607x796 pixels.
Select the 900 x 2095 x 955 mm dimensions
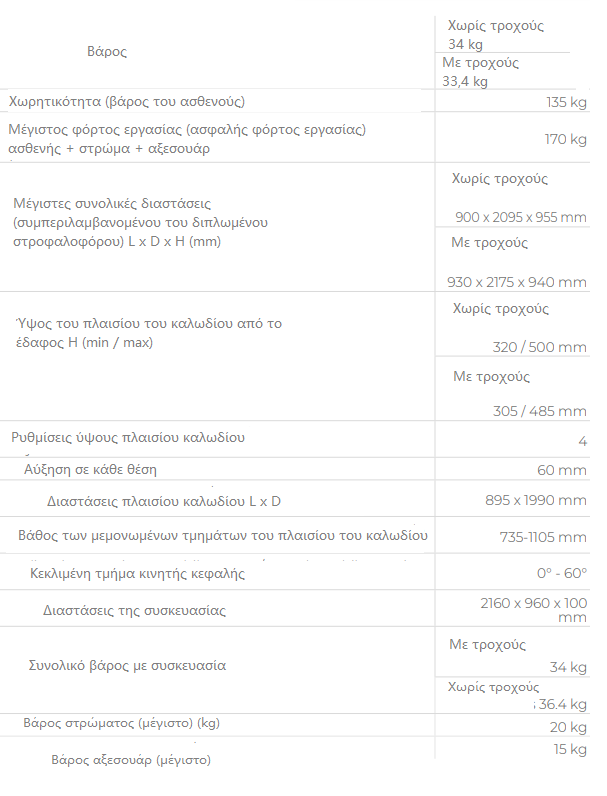click(521, 217)
